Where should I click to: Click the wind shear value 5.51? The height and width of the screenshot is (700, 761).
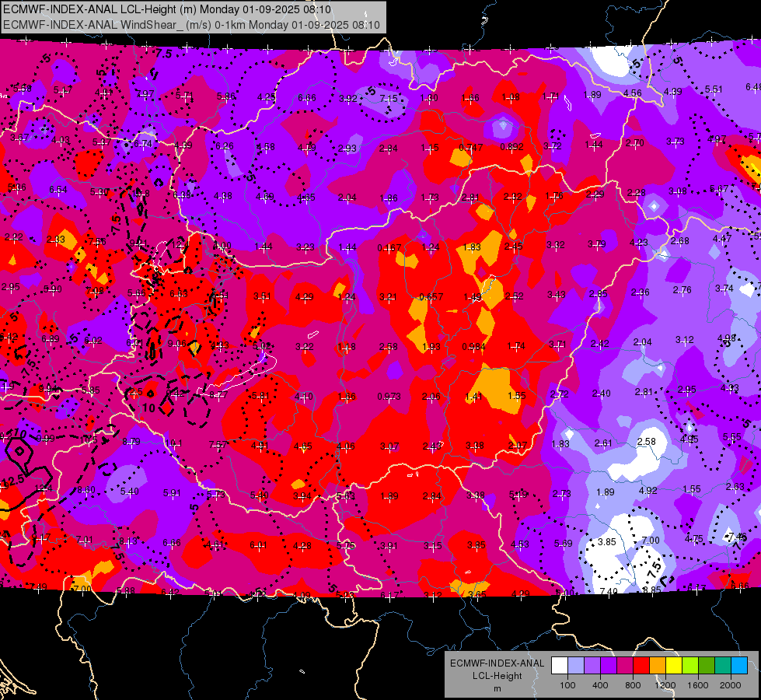tap(714, 89)
